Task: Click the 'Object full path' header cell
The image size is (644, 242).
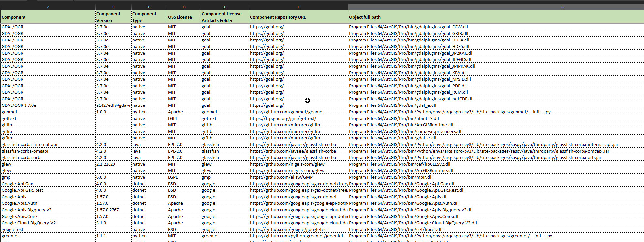Action: tap(496, 17)
